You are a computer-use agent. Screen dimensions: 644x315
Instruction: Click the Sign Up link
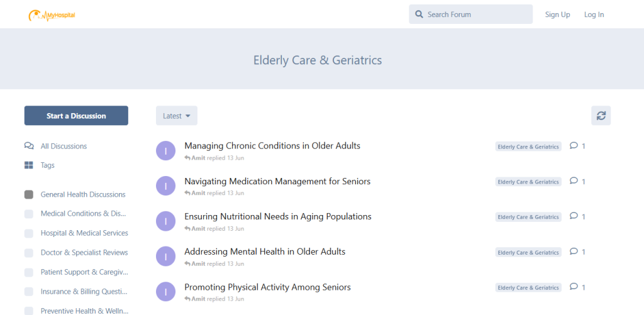click(x=557, y=14)
